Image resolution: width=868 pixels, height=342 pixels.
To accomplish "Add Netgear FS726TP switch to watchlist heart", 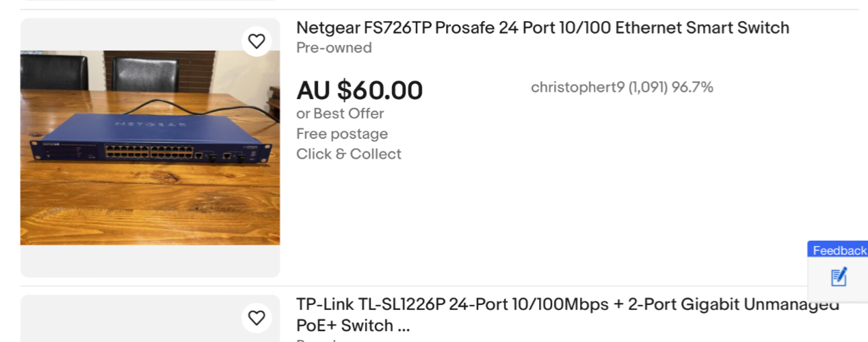I will click(257, 42).
